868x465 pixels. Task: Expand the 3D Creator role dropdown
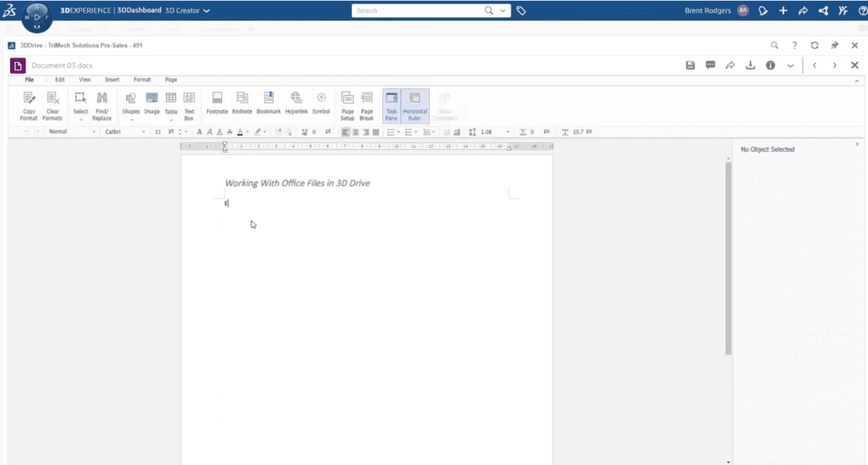pos(206,10)
